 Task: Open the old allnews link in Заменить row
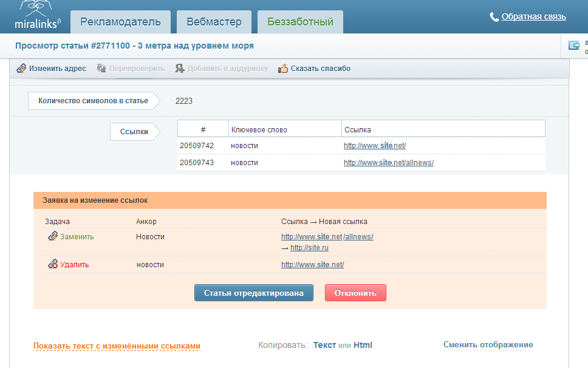coord(327,237)
